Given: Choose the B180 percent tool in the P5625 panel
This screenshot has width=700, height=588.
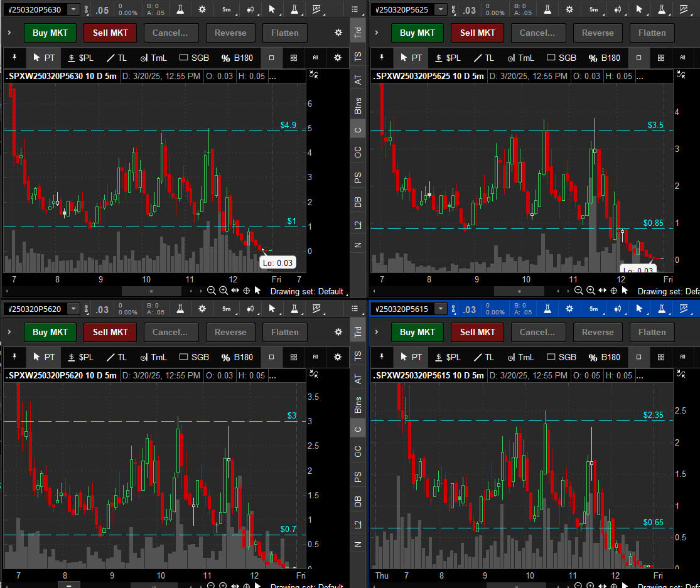Looking at the screenshot, I should click(604, 58).
